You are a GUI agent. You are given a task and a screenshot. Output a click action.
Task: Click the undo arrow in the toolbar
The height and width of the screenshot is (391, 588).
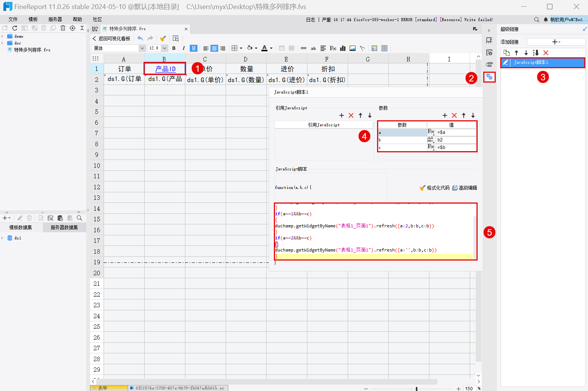click(140, 38)
